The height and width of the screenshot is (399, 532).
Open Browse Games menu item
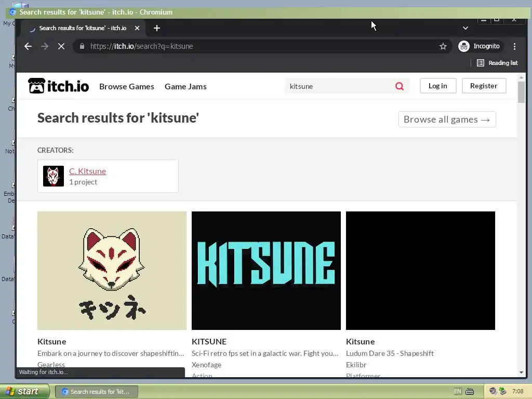[x=127, y=87]
